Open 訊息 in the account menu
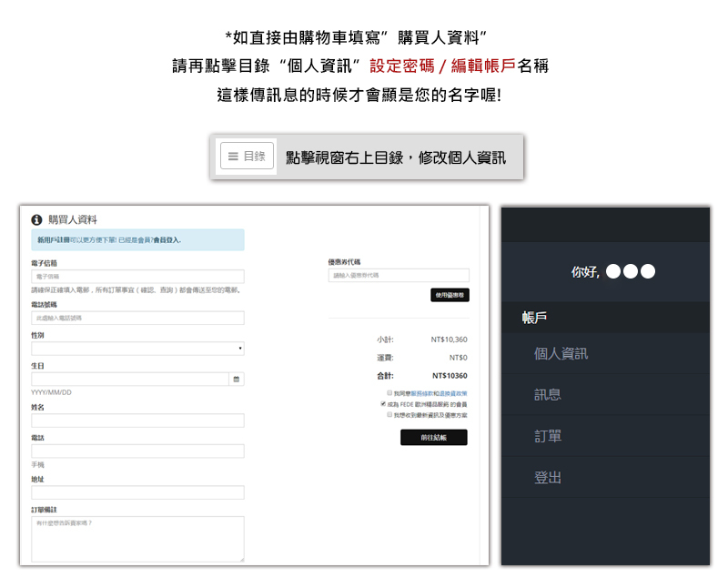The width and height of the screenshot is (728, 588). [547, 394]
